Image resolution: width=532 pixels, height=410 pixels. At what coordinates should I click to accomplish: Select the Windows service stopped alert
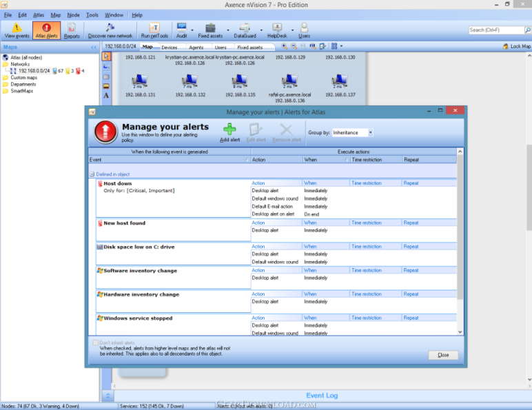pos(174,325)
